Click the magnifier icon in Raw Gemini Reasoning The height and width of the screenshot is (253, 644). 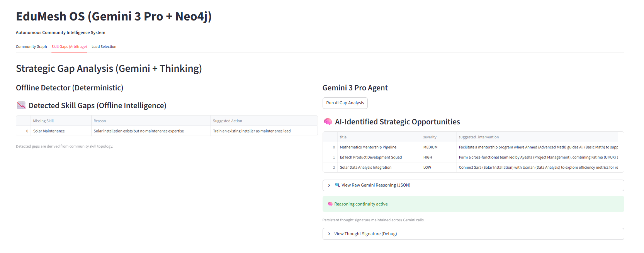click(x=337, y=185)
